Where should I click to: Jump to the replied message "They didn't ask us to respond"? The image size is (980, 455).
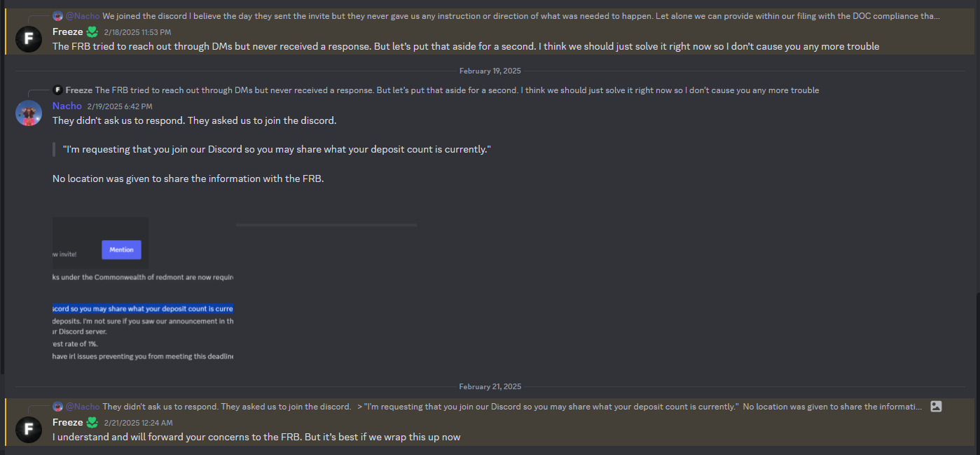pos(512,406)
